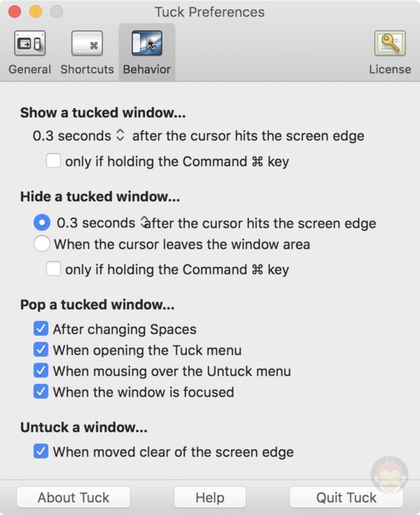Enable Command key requirement for showing windows

pos(54,162)
